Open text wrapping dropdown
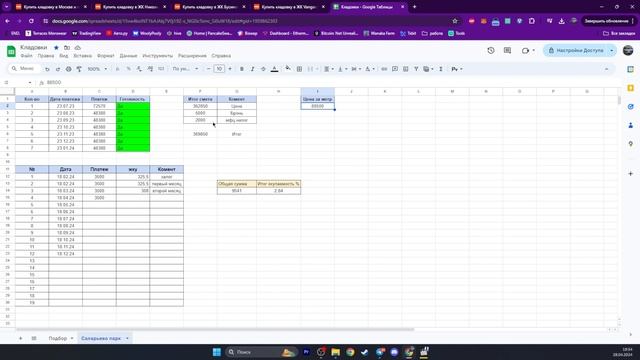640x360 pixels. coord(356,69)
